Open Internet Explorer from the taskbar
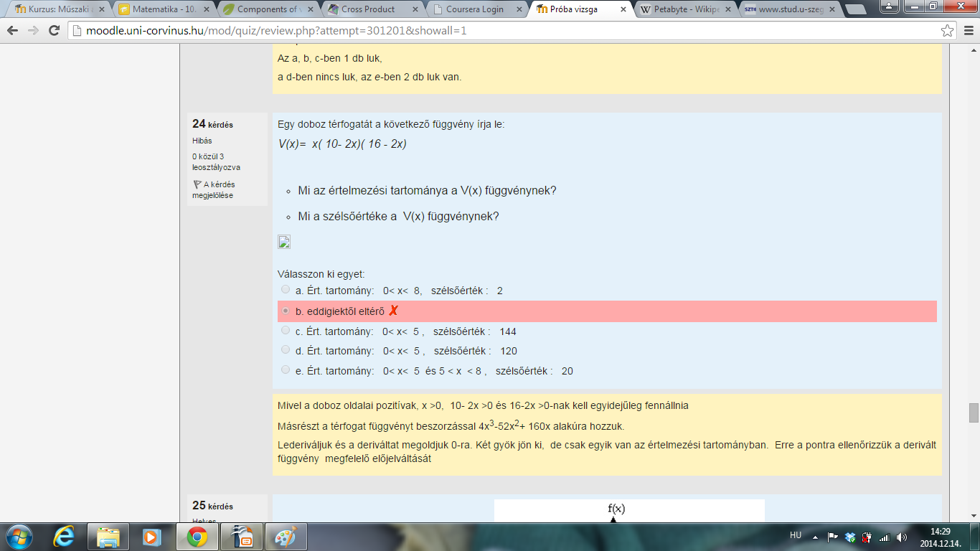This screenshot has width=980, height=551. coord(65,536)
